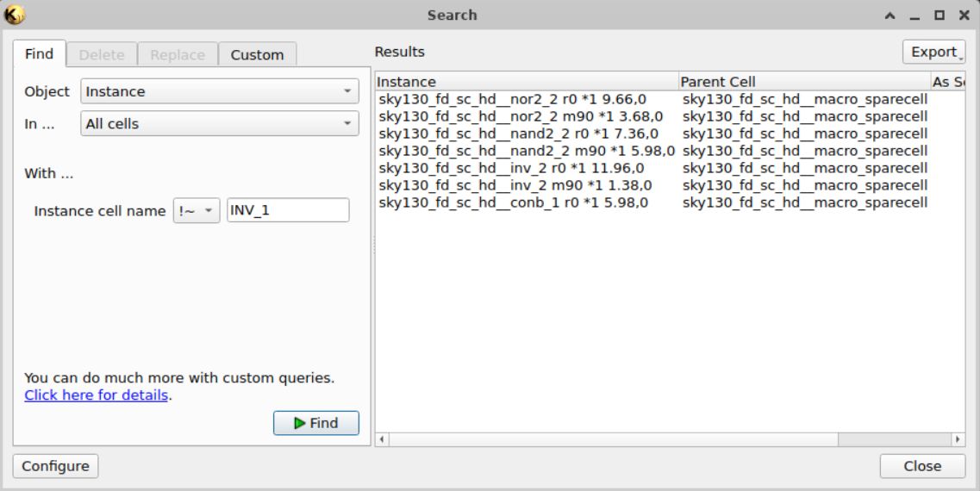Viewport: 980px width, 491px height.
Task: Click the Close button at bottom right
Action: [922, 466]
